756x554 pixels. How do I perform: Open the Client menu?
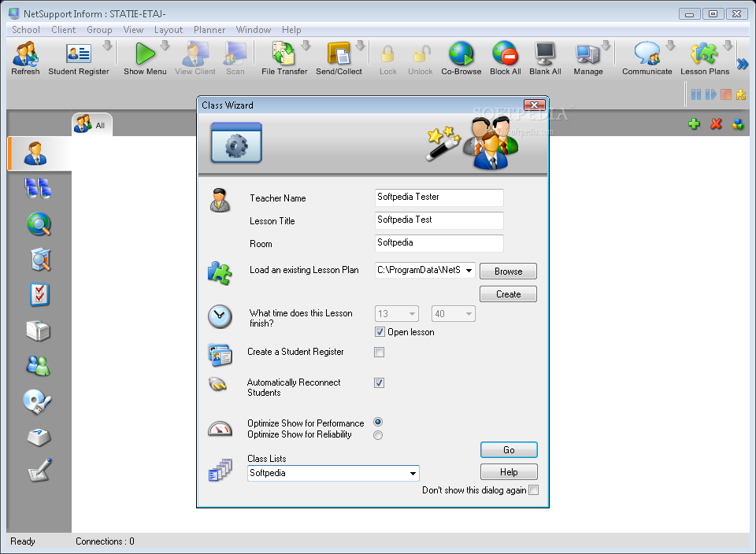[x=64, y=30]
